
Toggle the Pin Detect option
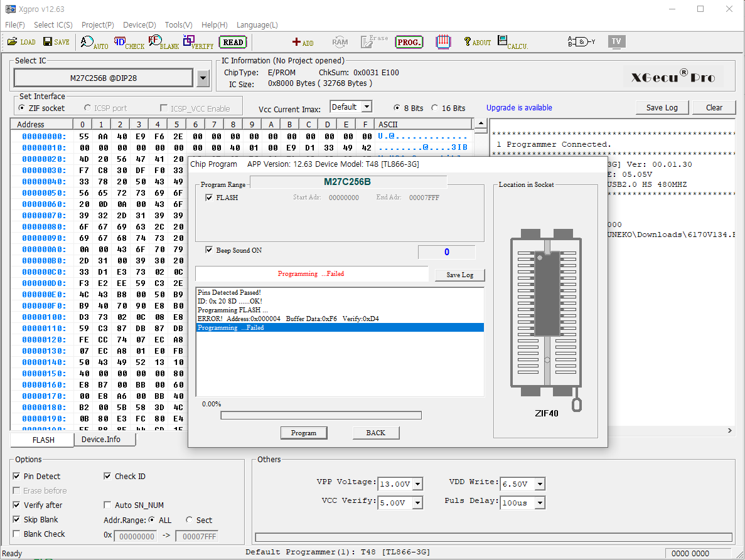(x=17, y=477)
